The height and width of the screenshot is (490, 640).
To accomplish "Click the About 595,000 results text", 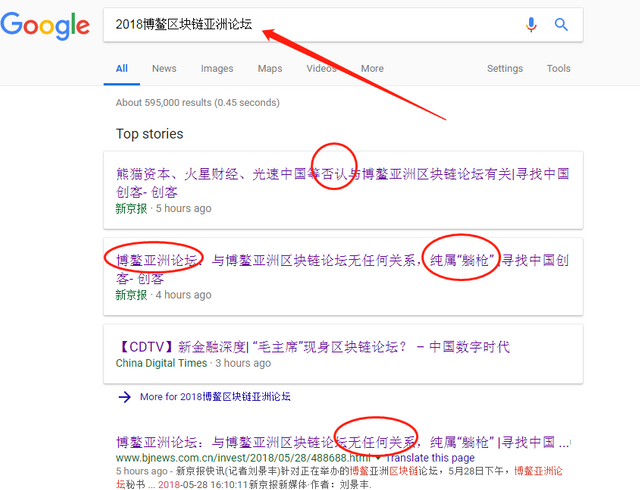I will coord(198,102).
